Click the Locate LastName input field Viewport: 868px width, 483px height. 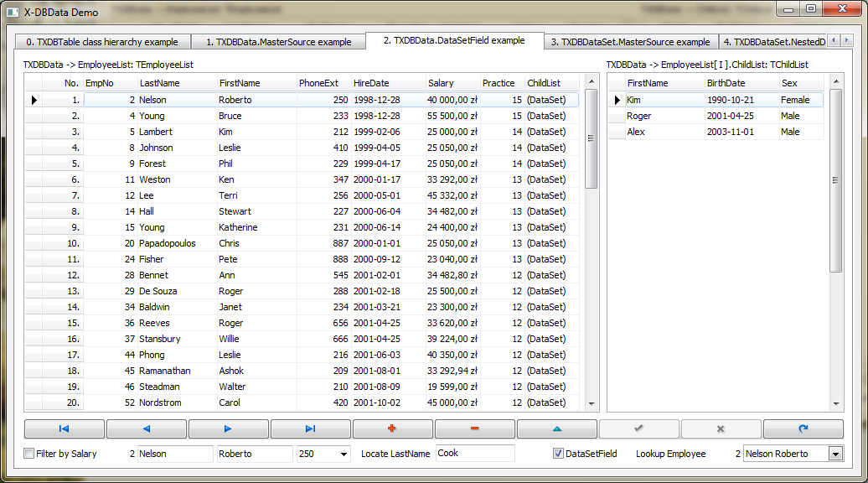point(474,453)
